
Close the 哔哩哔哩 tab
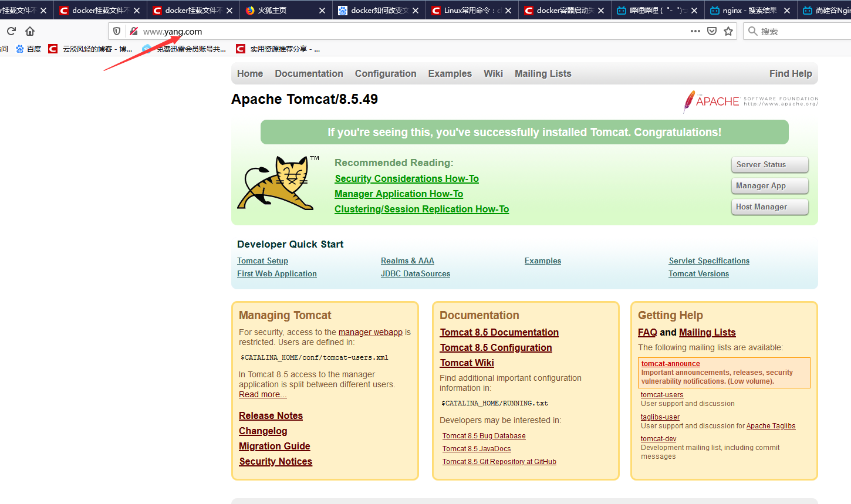pos(694,11)
